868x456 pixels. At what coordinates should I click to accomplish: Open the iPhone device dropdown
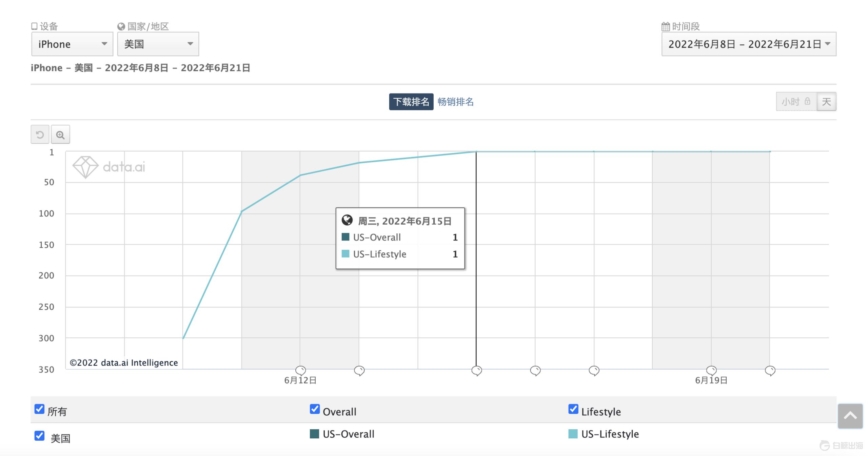pos(72,44)
